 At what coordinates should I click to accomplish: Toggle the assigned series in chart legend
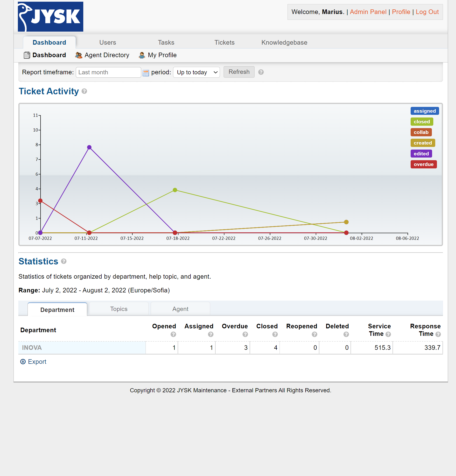(424, 111)
